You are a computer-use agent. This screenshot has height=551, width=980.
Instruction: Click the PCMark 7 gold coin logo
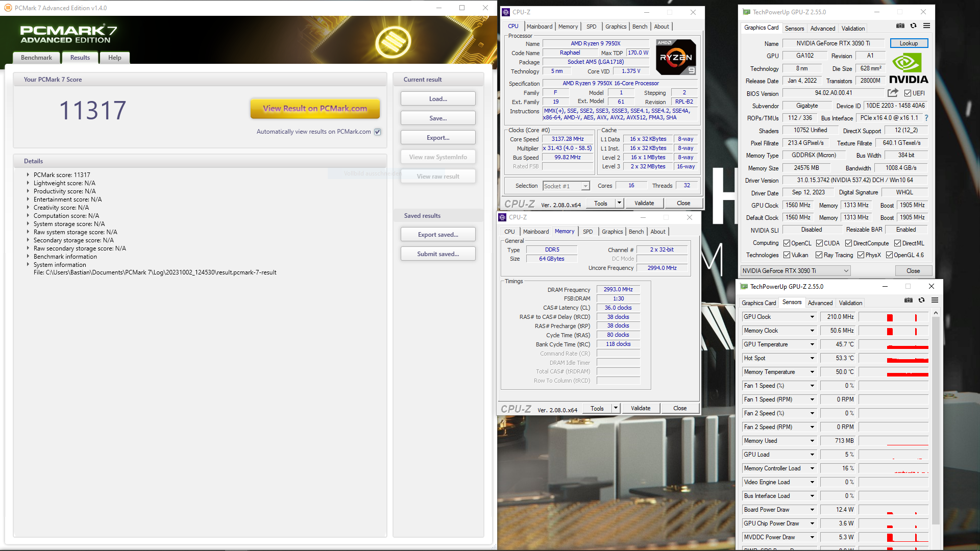393,41
